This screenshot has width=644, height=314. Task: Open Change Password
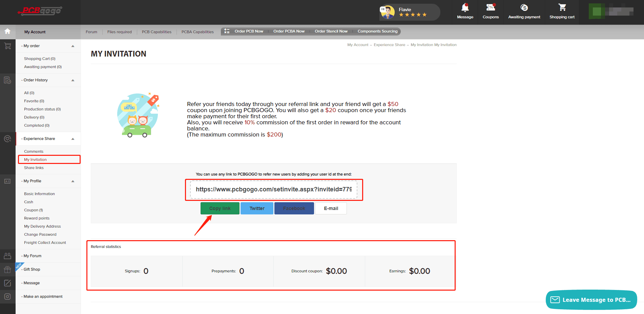(40, 234)
